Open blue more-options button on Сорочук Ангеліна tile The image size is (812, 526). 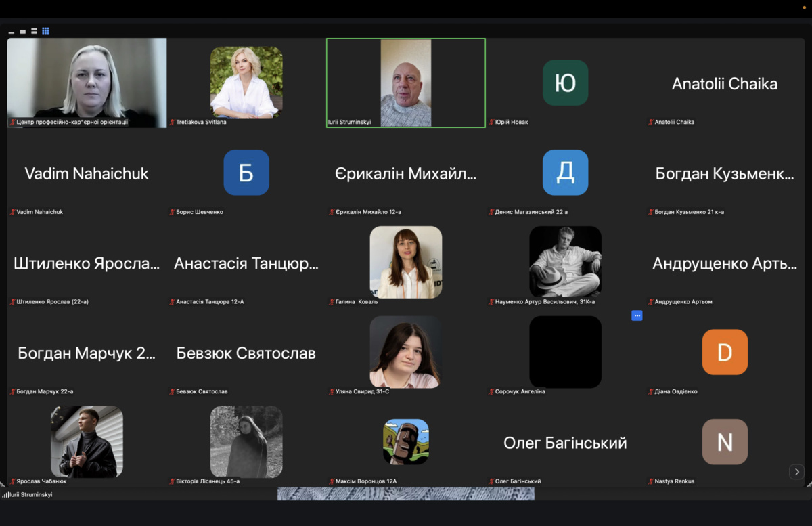point(636,315)
